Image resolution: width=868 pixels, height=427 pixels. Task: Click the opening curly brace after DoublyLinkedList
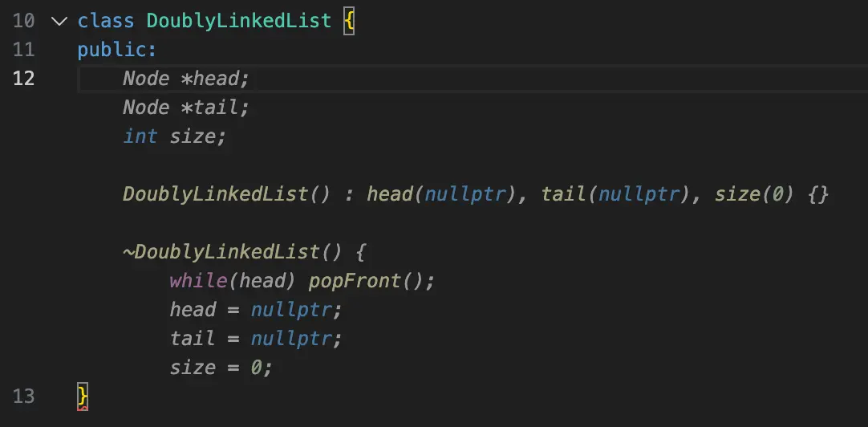click(349, 21)
